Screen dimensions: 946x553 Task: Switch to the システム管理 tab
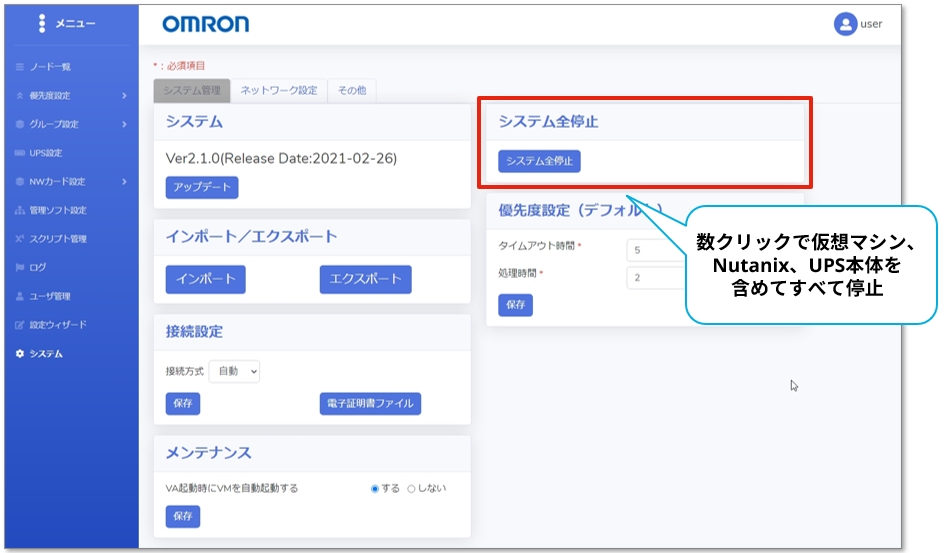pos(192,90)
